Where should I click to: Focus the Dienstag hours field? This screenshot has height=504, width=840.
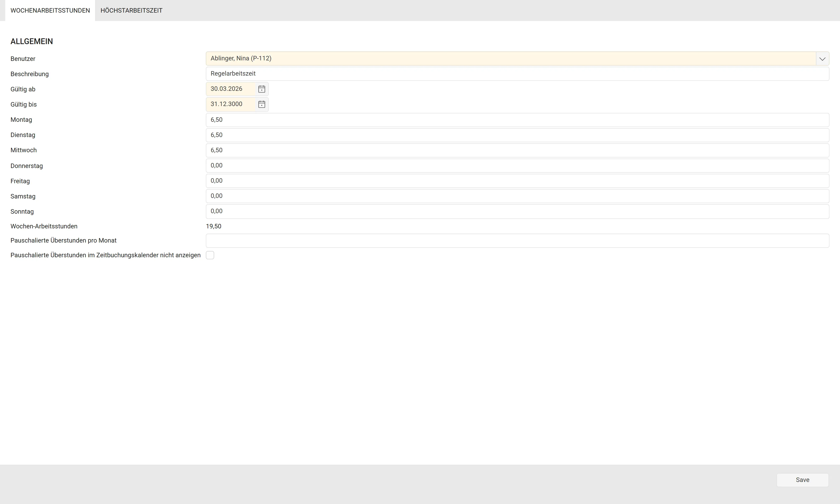(x=517, y=135)
